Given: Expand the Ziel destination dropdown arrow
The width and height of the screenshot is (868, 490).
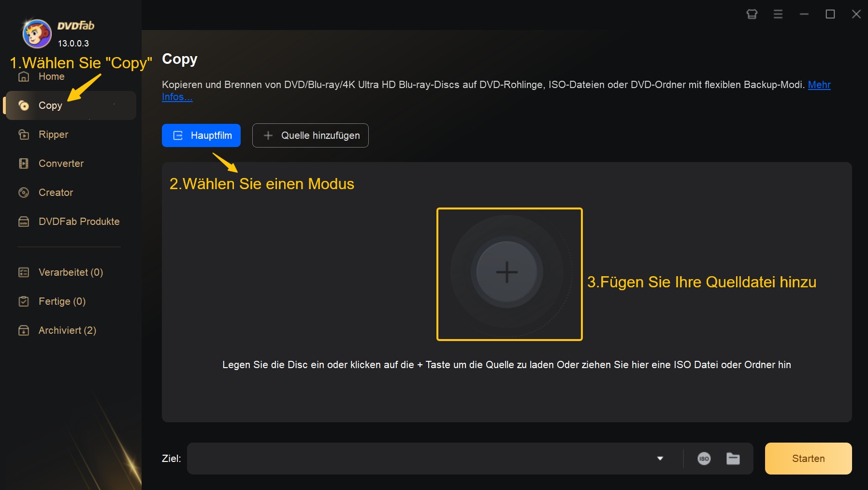Looking at the screenshot, I should (x=660, y=459).
